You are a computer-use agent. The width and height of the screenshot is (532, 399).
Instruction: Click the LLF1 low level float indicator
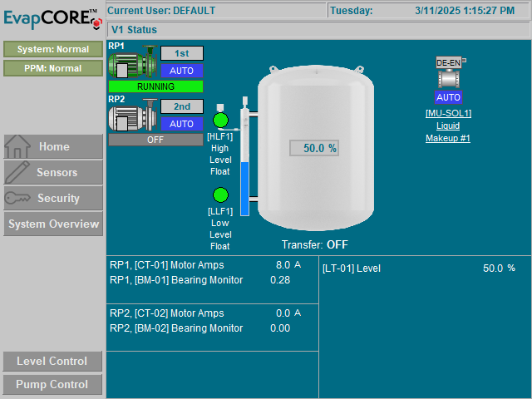coord(220,195)
